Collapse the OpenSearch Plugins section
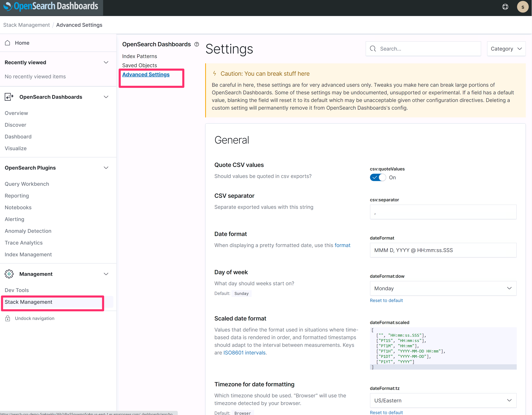Screen dimensions: 532x415 click(x=106, y=168)
